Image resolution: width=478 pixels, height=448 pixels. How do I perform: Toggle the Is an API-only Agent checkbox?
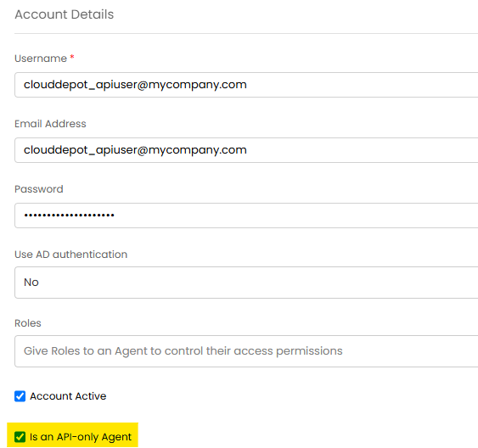(20, 437)
